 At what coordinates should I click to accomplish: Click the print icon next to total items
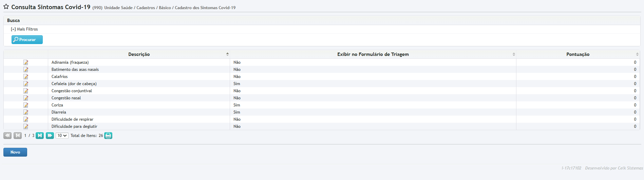(x=108, y=136)
